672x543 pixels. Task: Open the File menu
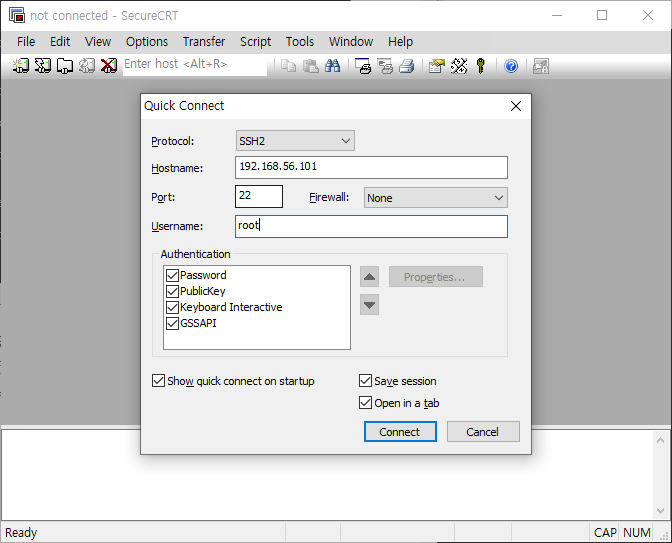pyautogui.click(x=26, y=42)
